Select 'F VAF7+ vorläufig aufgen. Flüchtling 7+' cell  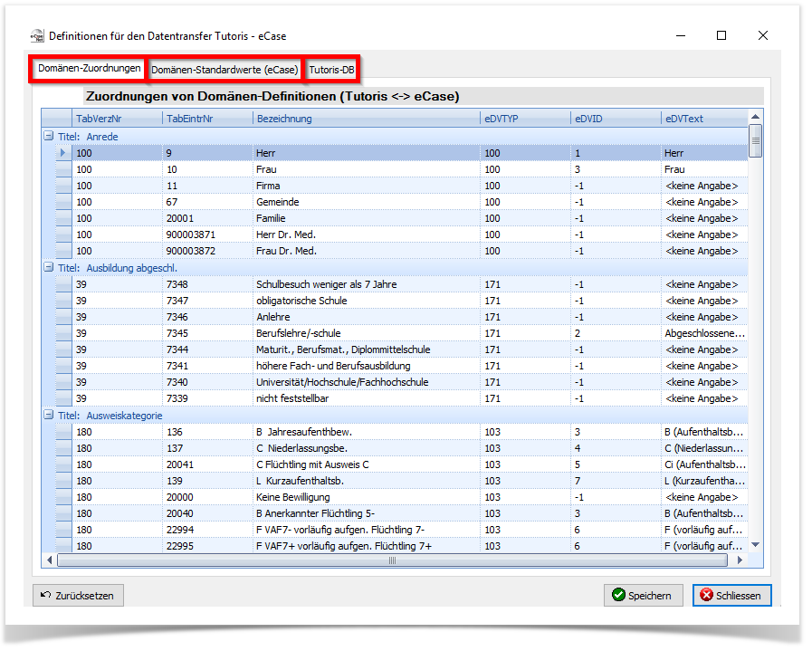pyautogui.click(x=366, y=546)
